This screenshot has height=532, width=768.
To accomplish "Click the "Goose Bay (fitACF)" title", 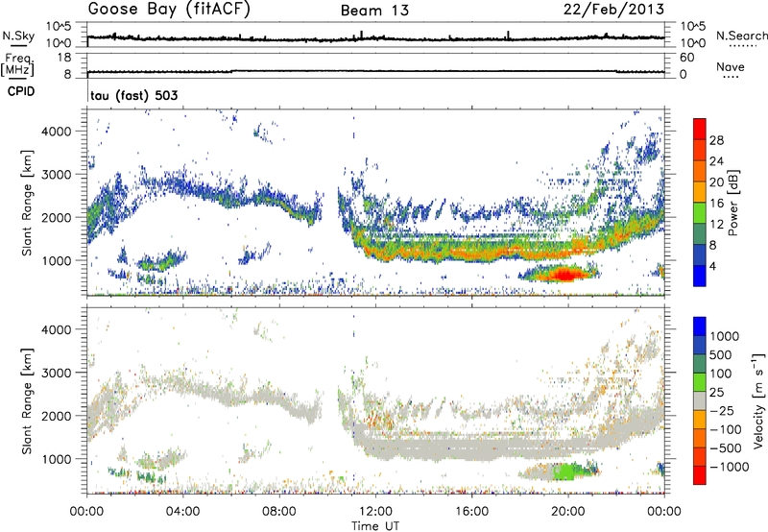I will point(169,10).
